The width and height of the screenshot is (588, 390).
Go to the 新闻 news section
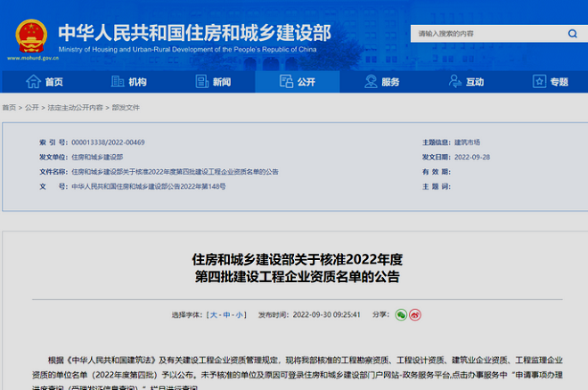tap(212, 82)
